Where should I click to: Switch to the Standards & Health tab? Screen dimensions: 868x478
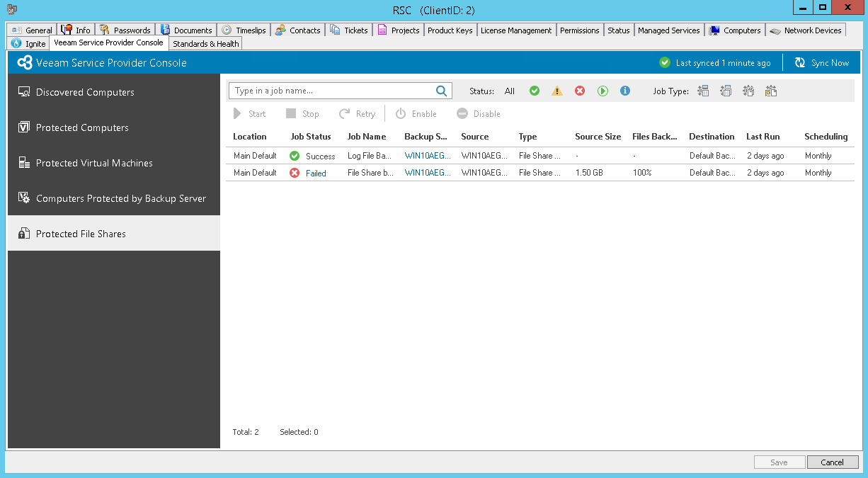(205, 43)
